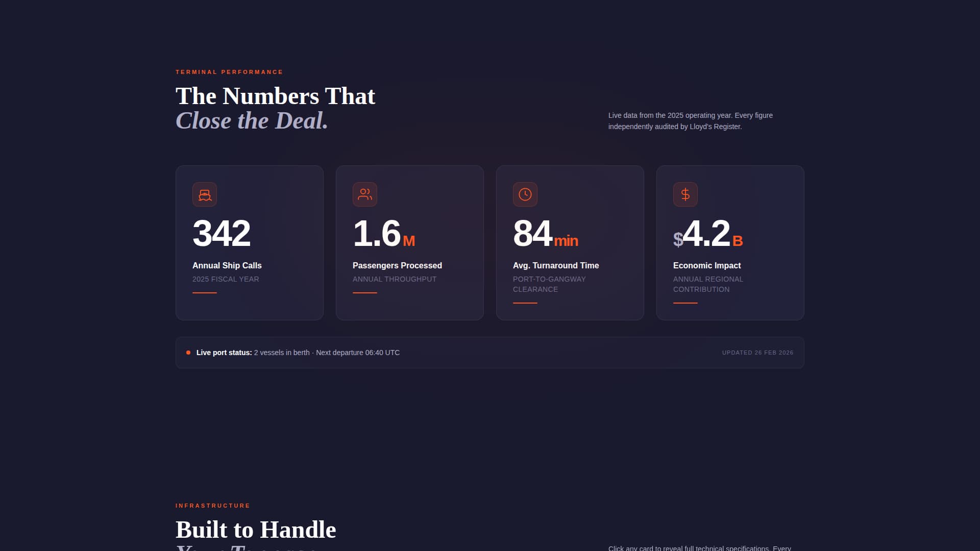Open the Economic Impact card
The height and width of the screenshot is (551, 980).
(x=730, y=242)
